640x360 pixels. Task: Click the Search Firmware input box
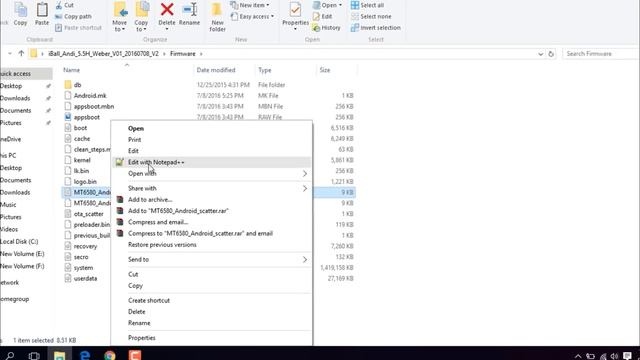[x=600, y=54]
